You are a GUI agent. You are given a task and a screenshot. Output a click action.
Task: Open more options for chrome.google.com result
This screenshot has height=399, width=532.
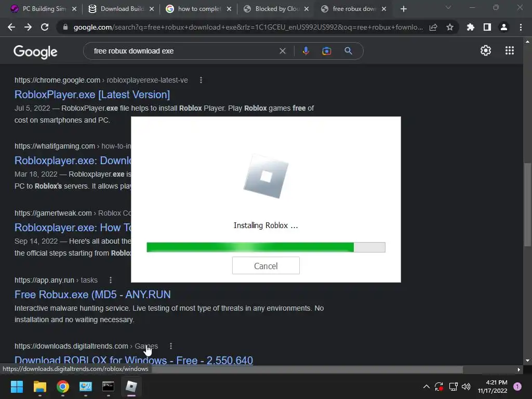click(x=201, y=80)
